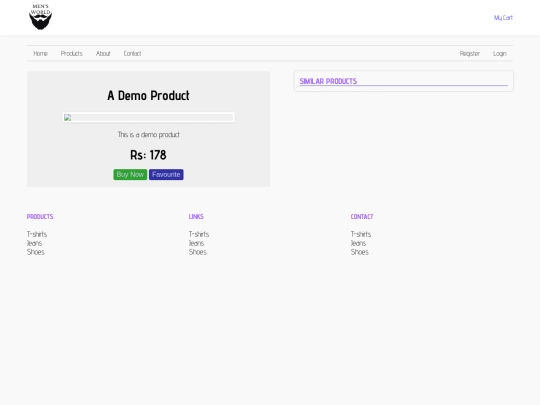The width and height of the screenshot is (540, 405).
Task: Click the 'This is a demo product' description
Action: (148, 135)
